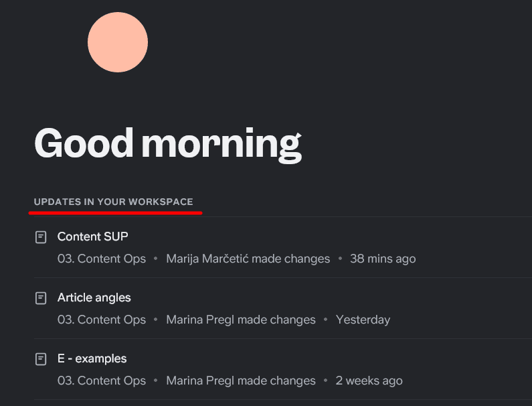The width and height of the screenshot is (532, 406).
Task: Click the document icon beside Content SUP
Action: (x=41, y=236)
